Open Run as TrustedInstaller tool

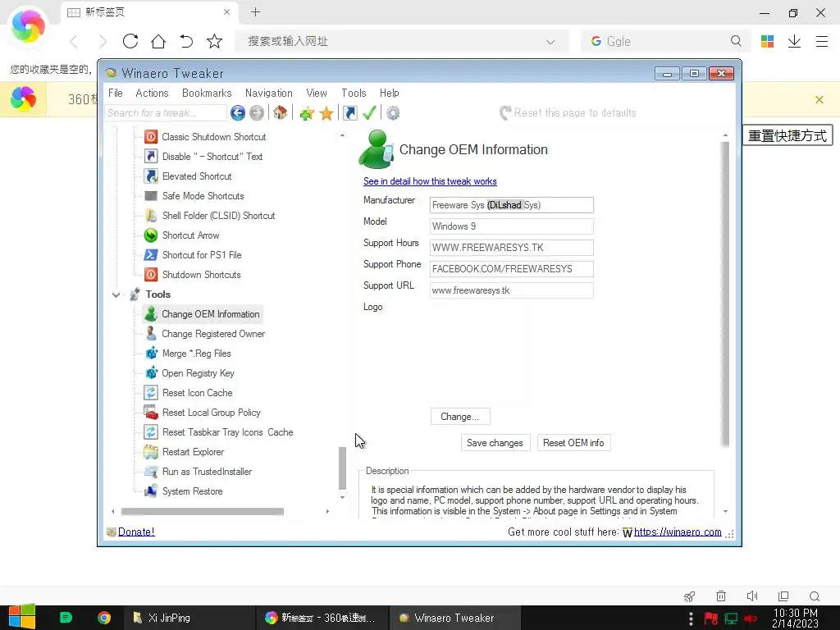(207, 472)
